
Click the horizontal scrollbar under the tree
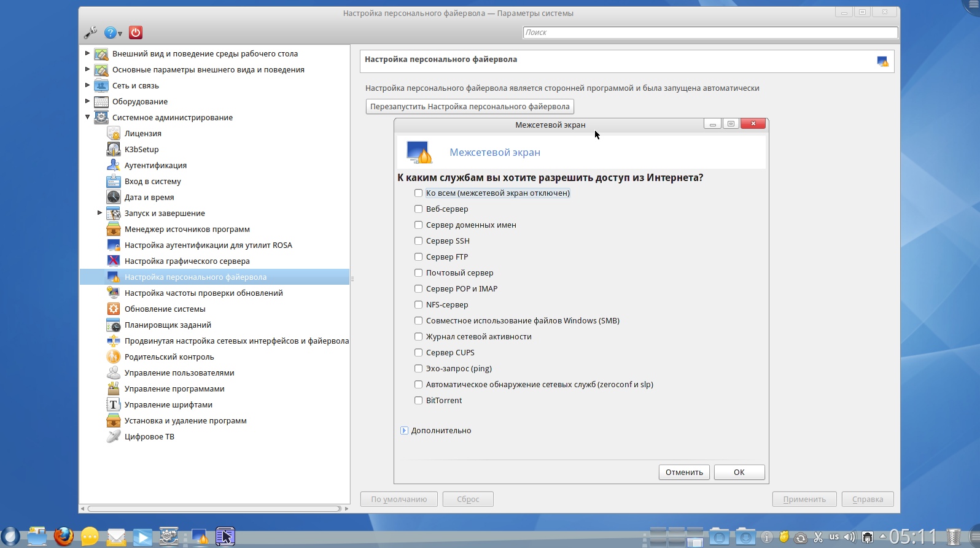[x=214, y=509]
